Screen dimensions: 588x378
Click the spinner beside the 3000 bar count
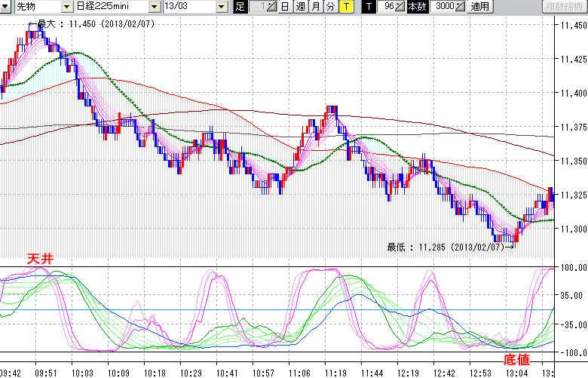coord(461,7)
